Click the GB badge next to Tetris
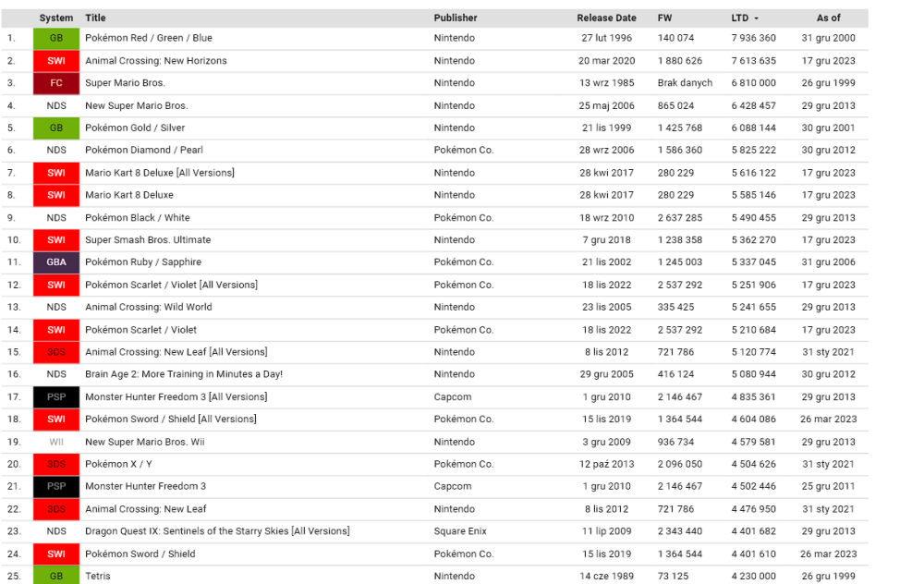The width and height of the screenshot is (924, 584). 56,576
